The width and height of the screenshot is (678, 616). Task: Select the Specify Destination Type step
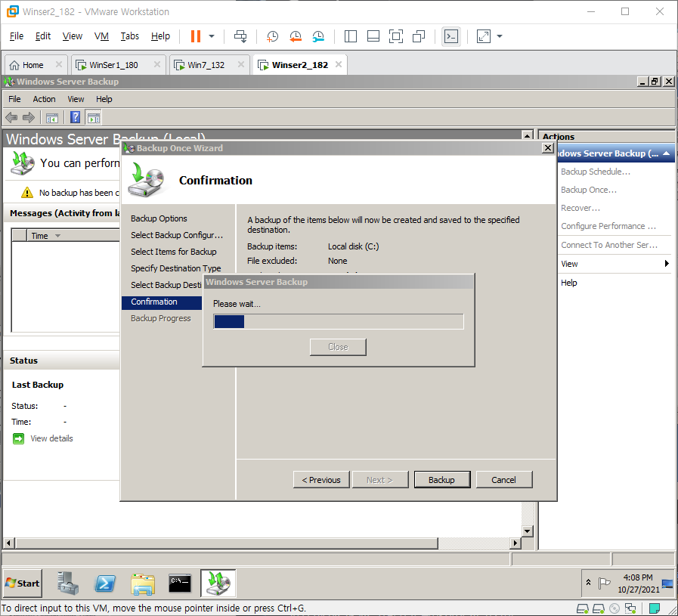(x=176, y=268)
